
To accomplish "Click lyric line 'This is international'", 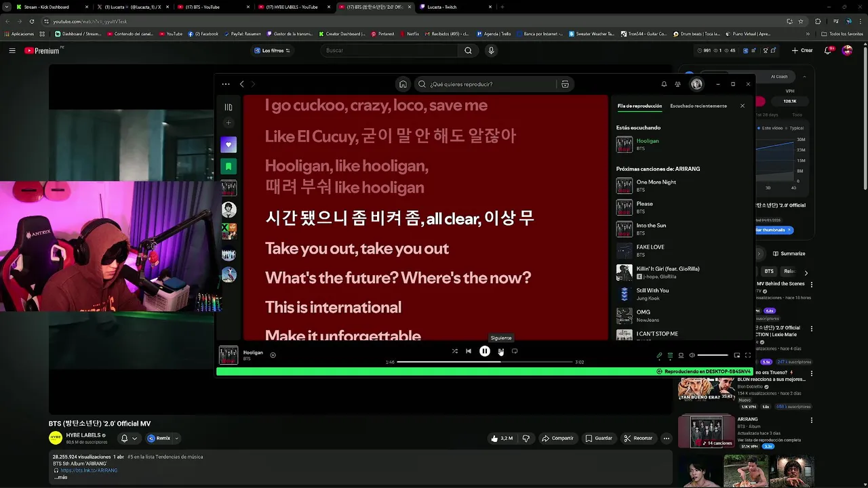I will [333, 307].
